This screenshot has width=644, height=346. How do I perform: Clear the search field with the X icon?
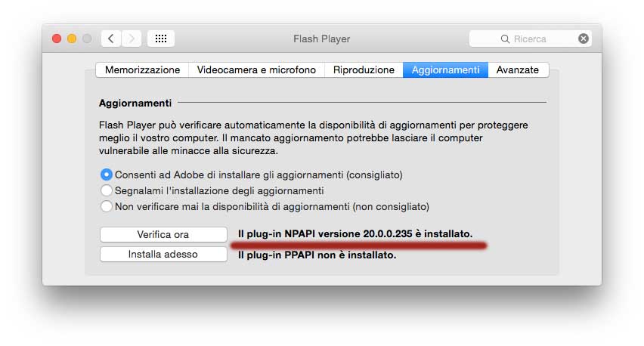[584, 39]
